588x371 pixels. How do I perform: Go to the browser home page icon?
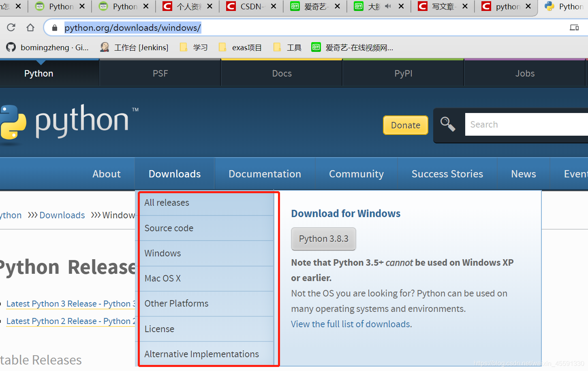coord(30,28)
